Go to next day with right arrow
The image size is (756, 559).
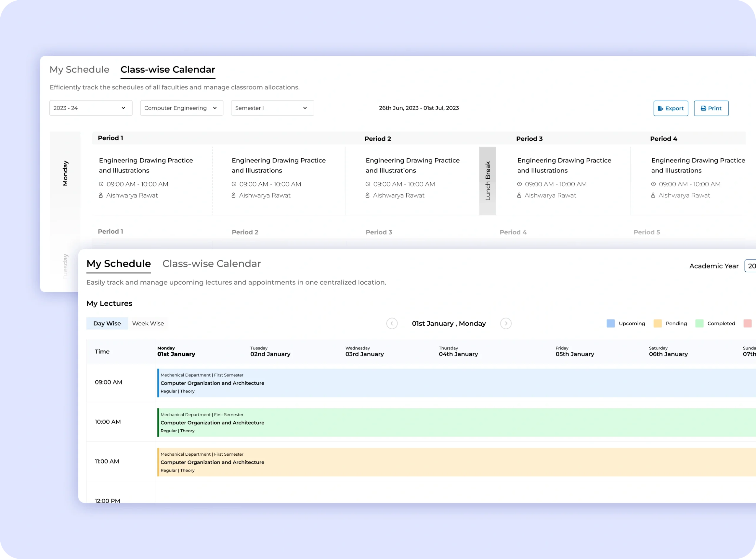point(506,323)
